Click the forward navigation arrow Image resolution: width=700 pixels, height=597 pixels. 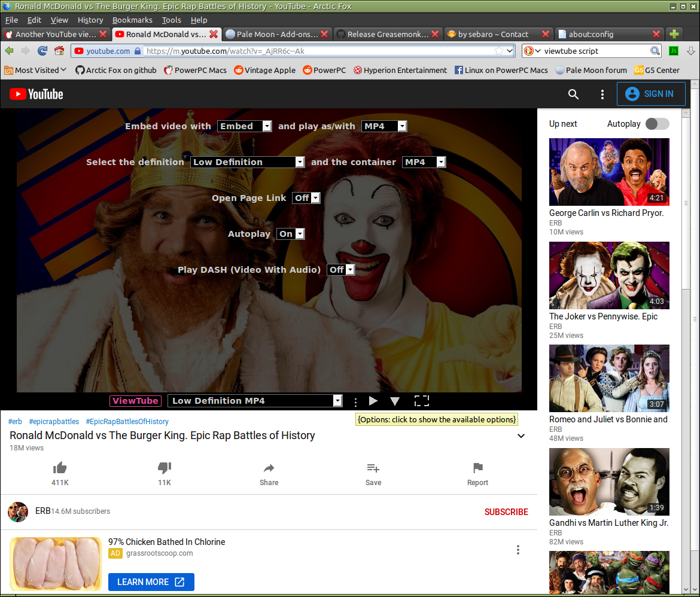click(26, 51)
